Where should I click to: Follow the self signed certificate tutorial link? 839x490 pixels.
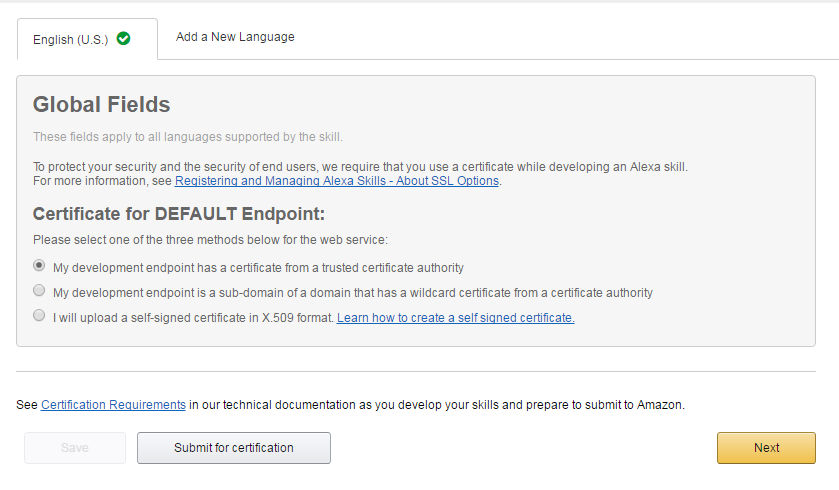[455, 318]
